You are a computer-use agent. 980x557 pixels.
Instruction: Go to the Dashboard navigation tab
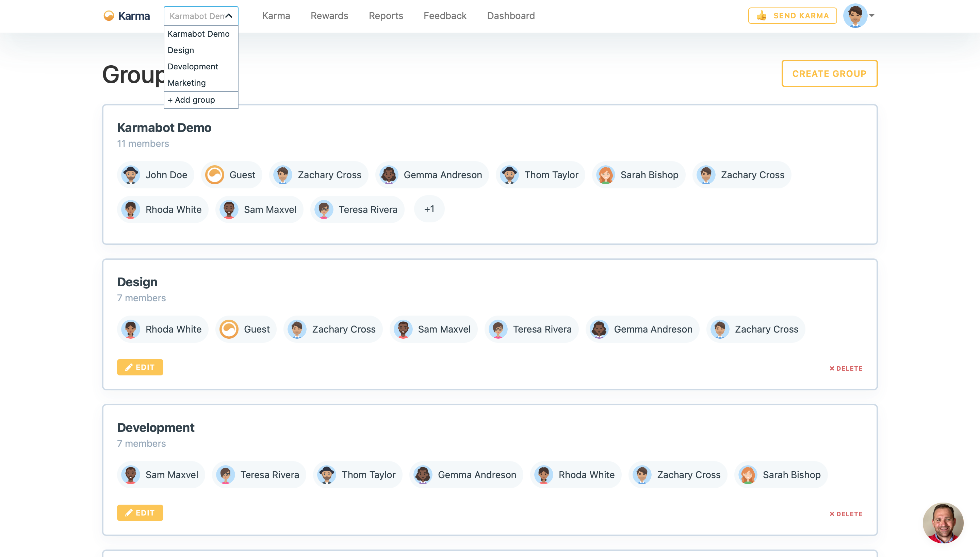(x=511, y=16)
